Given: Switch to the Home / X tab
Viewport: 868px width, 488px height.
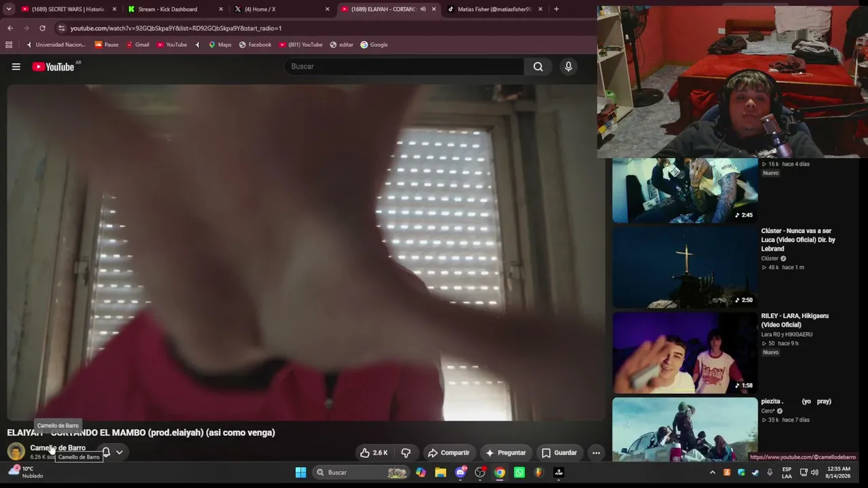Looking at the screenshot, I should point(283,9).
